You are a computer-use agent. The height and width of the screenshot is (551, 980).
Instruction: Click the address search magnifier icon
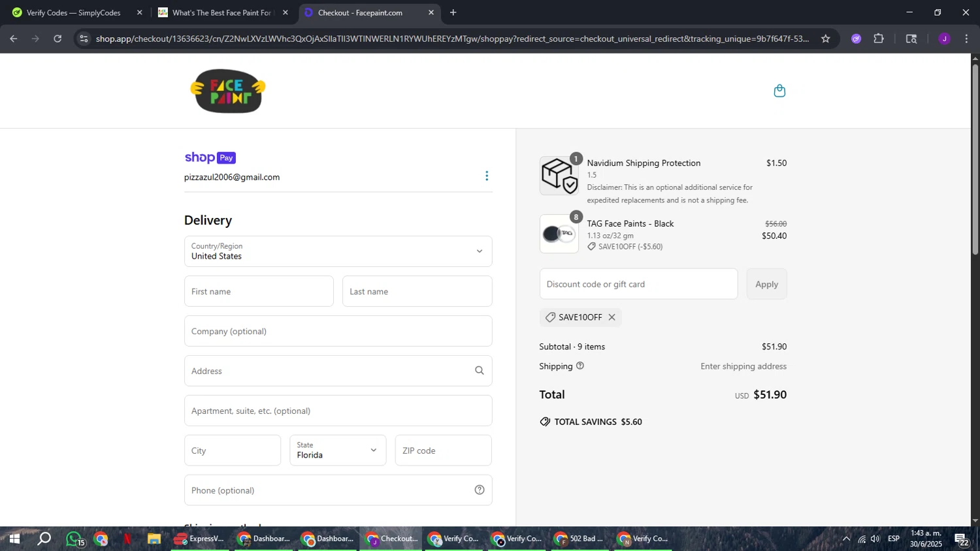(x=480, y=371)
